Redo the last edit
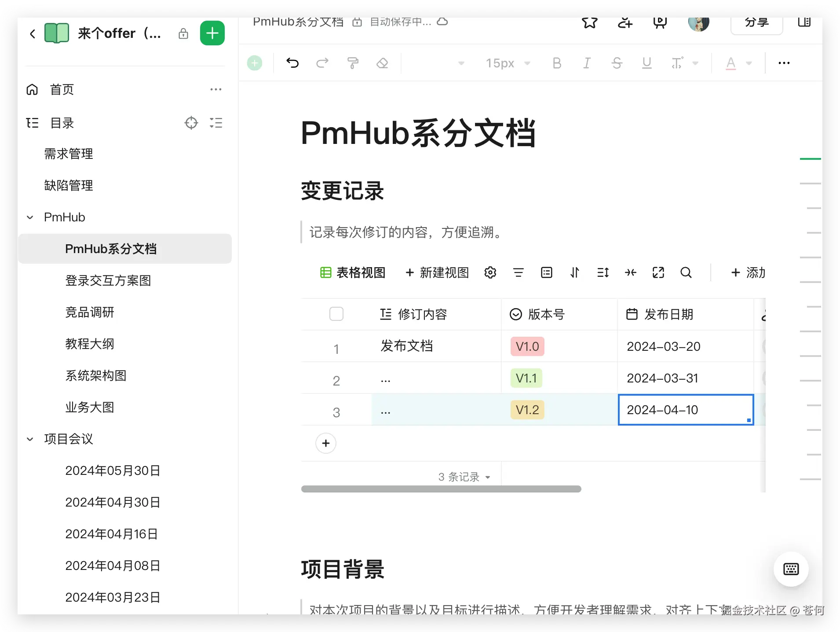Image resolution: width=840 pixels, height=632 pixels. 322,63
